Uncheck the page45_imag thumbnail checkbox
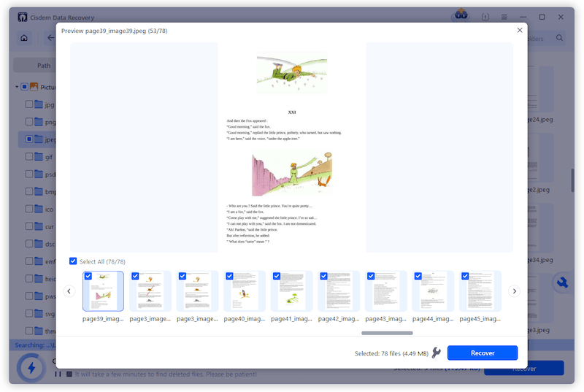The width and height of the screenshot is (584, 392). tap(465, 276)
